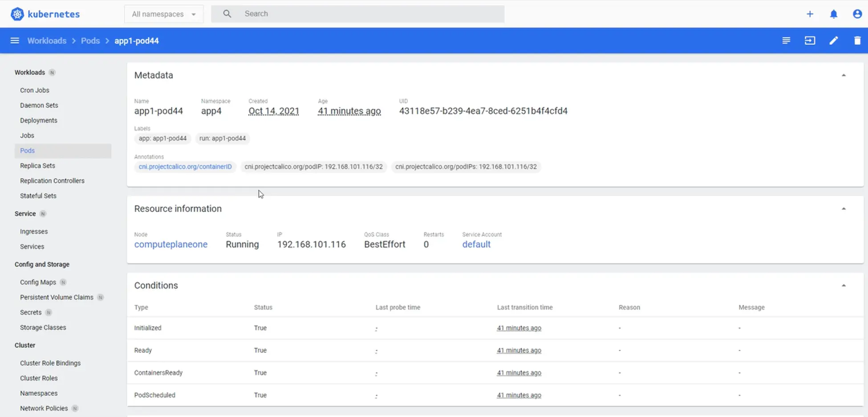Image resolution: width=868 pixels, height=417 pixels.
Task: Open the user profile menu
Action: pos(857,14)
